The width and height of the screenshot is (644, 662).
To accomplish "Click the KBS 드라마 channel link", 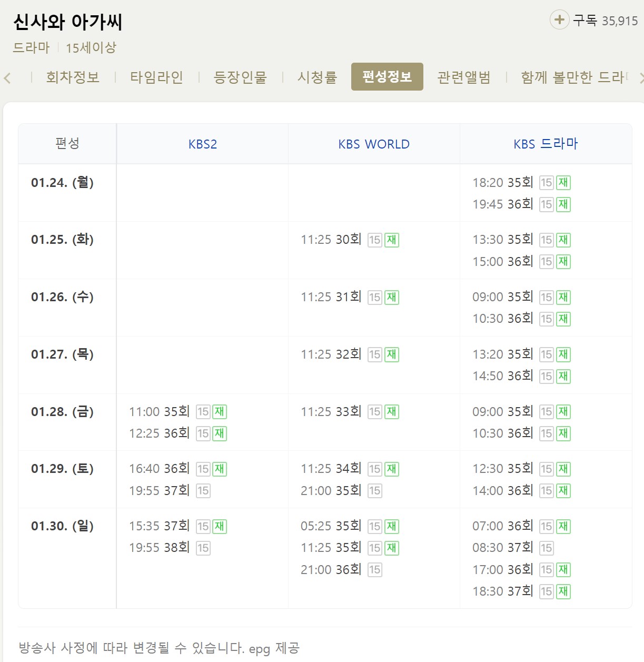I will (x=546, y=144).
